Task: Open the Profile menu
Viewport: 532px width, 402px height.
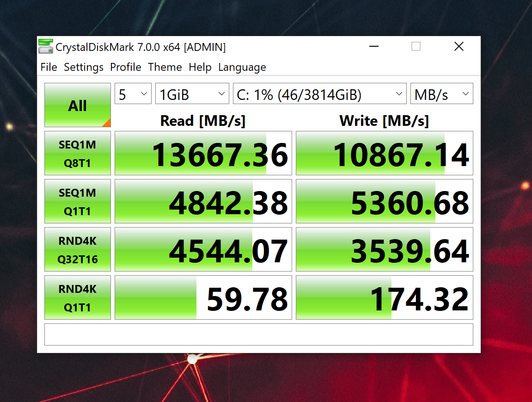Action: click(126, 67)
